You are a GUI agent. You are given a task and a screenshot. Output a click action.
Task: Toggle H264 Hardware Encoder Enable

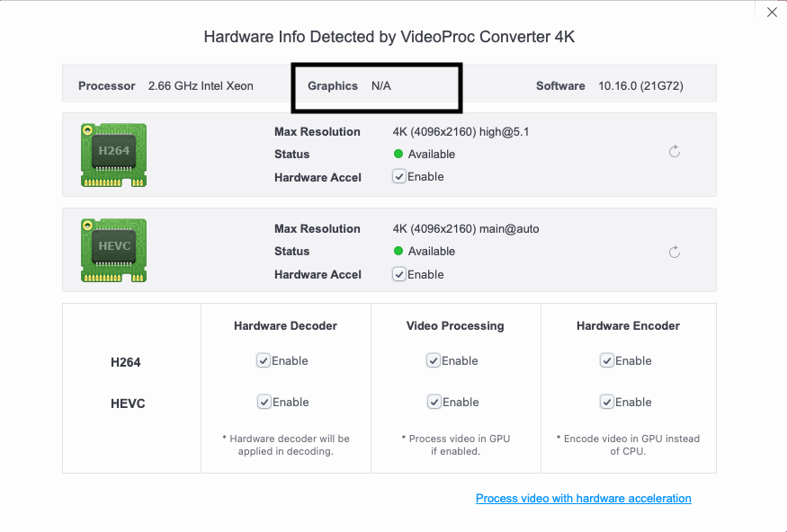pyautogui.click(x=607, y=360)
